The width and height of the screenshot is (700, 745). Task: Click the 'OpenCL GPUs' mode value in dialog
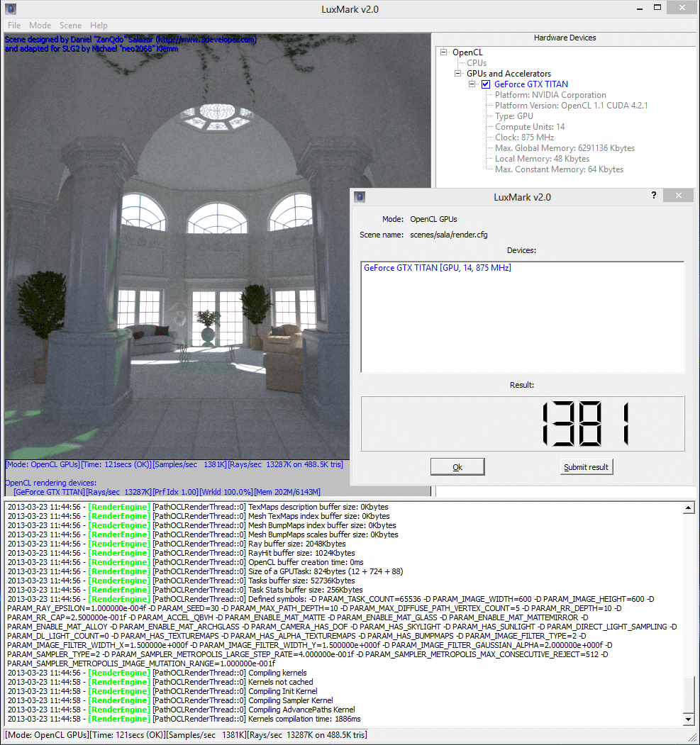point(433,219)
